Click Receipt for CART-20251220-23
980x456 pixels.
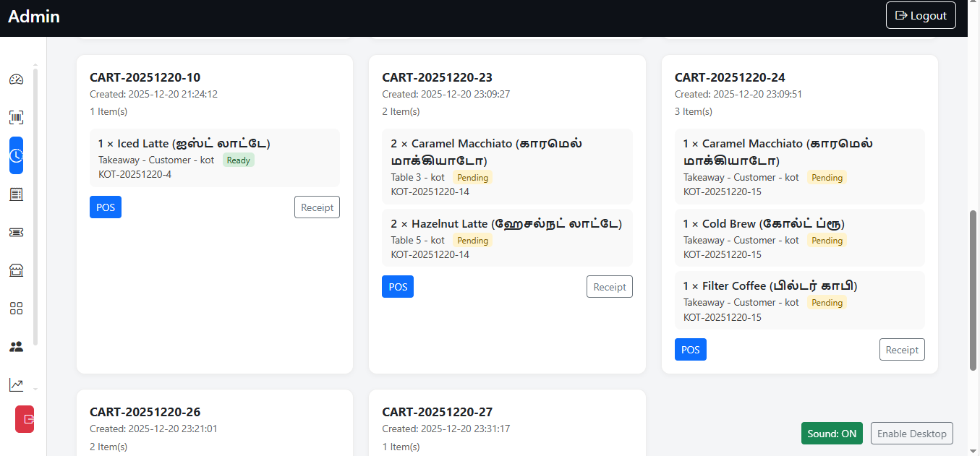click(x=609, y=287)
